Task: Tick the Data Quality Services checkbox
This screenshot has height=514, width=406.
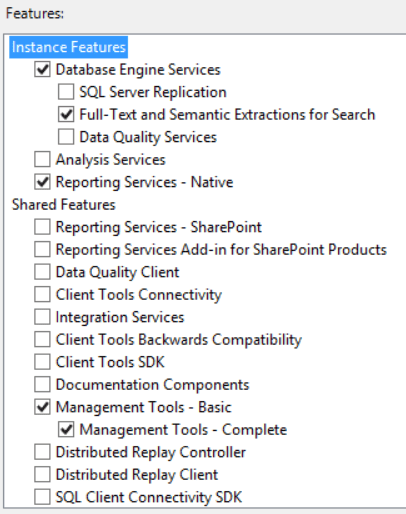Action: pyautogui.click(x=66, y=137)
